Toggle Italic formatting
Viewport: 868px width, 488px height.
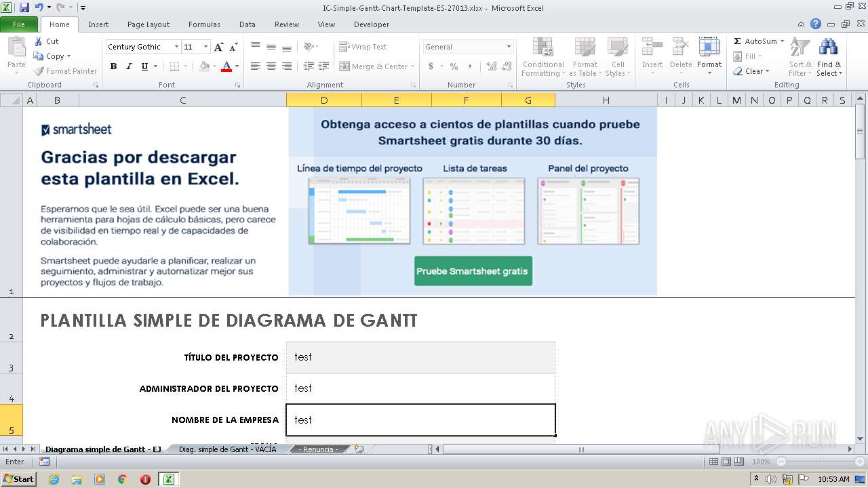129,66
